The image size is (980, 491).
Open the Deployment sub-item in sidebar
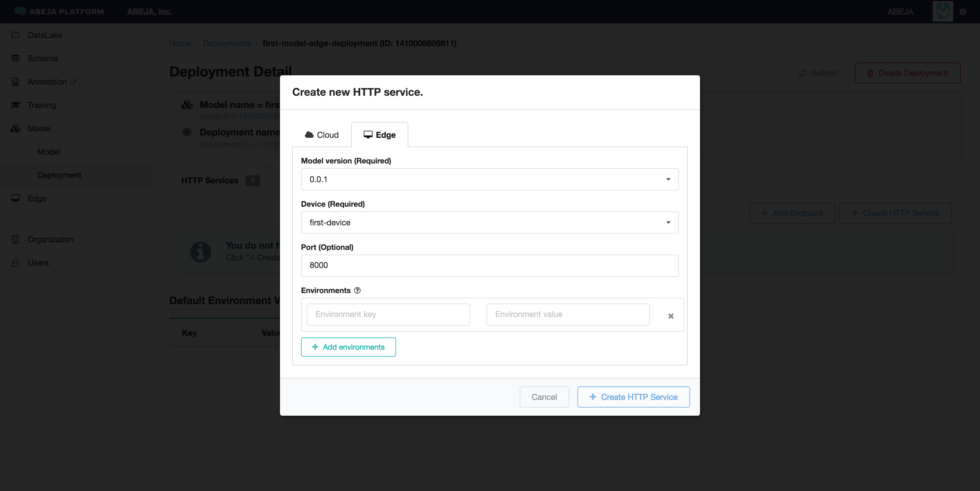pyautogui.click(x=59, y=175)
